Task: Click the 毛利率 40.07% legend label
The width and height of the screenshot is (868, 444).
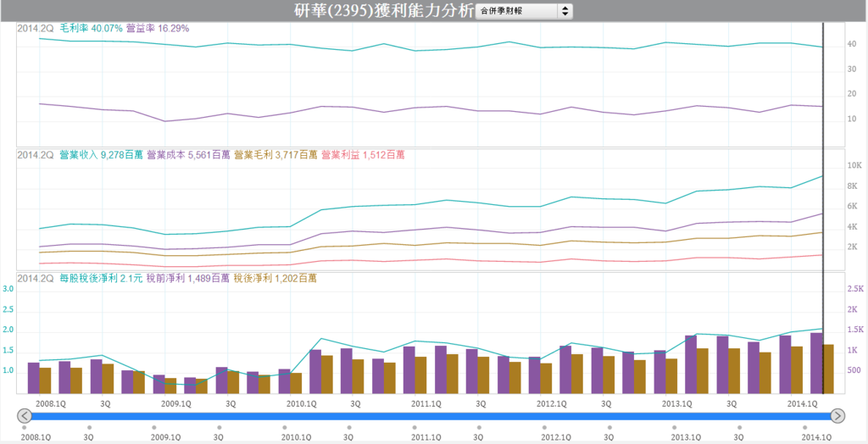Action: [x=91, y=28]
